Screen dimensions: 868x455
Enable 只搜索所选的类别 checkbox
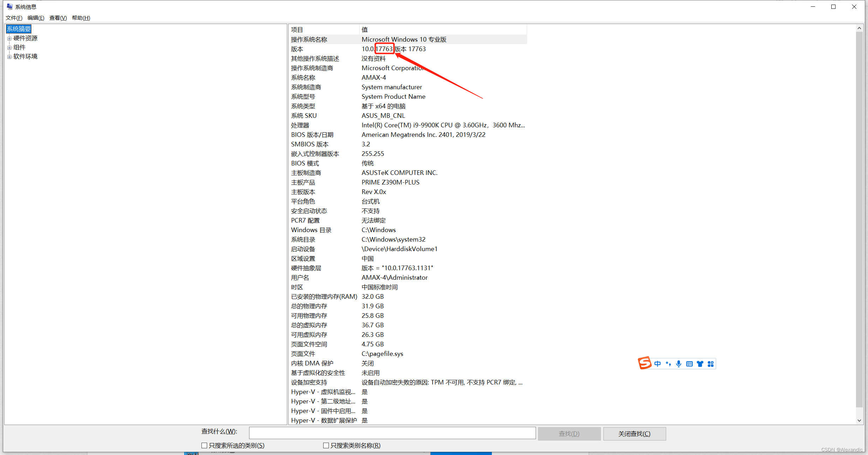[204, 445]
